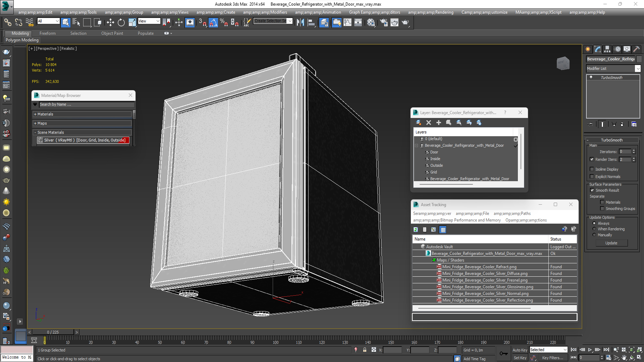Screen dimensions: 644x362
Task: Select the TurboSmooth modifier icon
Action: [591, 77]
